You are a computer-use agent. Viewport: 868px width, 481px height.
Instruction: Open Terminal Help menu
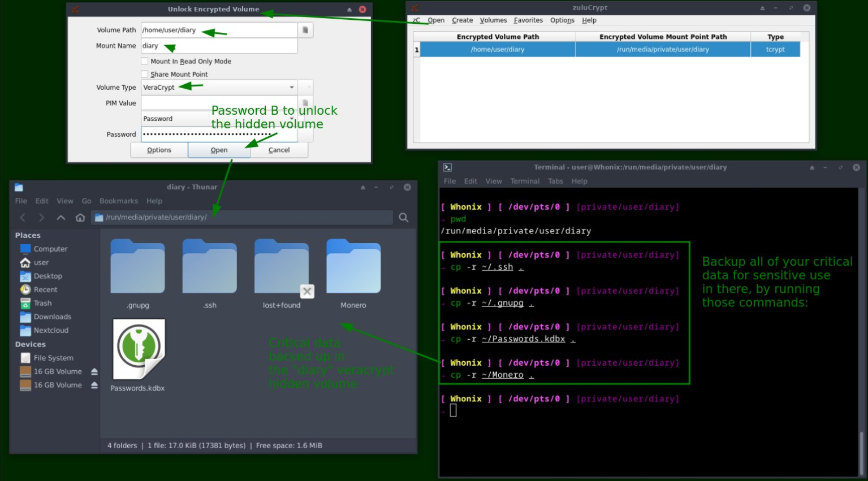[580, 181]
